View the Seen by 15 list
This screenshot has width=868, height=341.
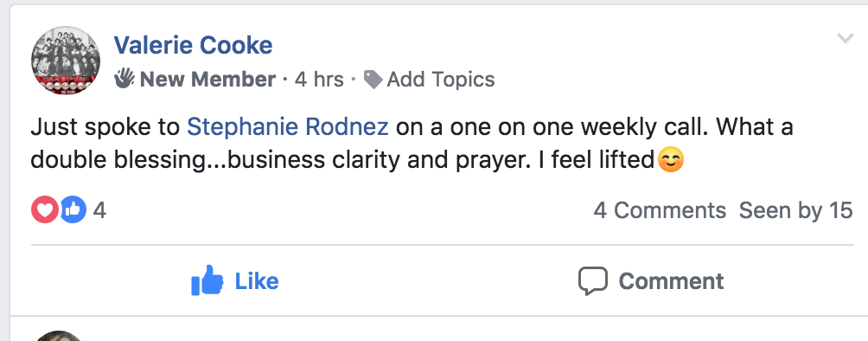[796, 210]
